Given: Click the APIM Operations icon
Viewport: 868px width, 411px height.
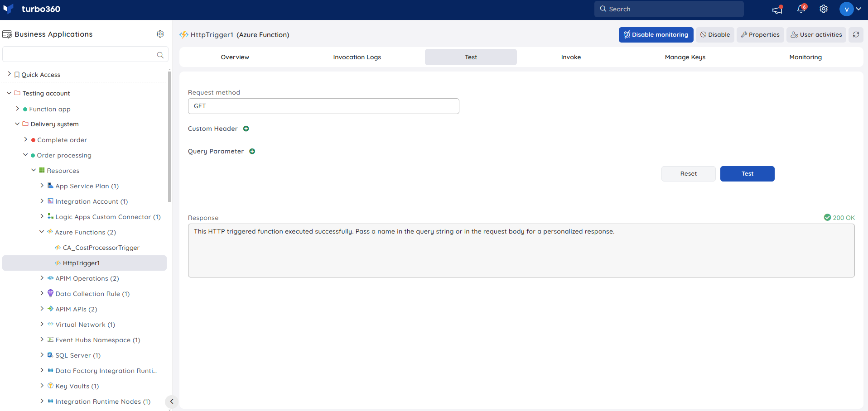Looking at the screenshot, I should point(50,278).
